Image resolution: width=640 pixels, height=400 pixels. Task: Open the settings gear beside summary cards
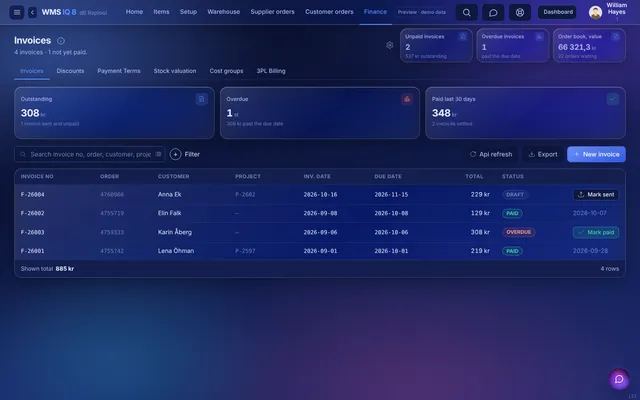click(x=390, y=45)
